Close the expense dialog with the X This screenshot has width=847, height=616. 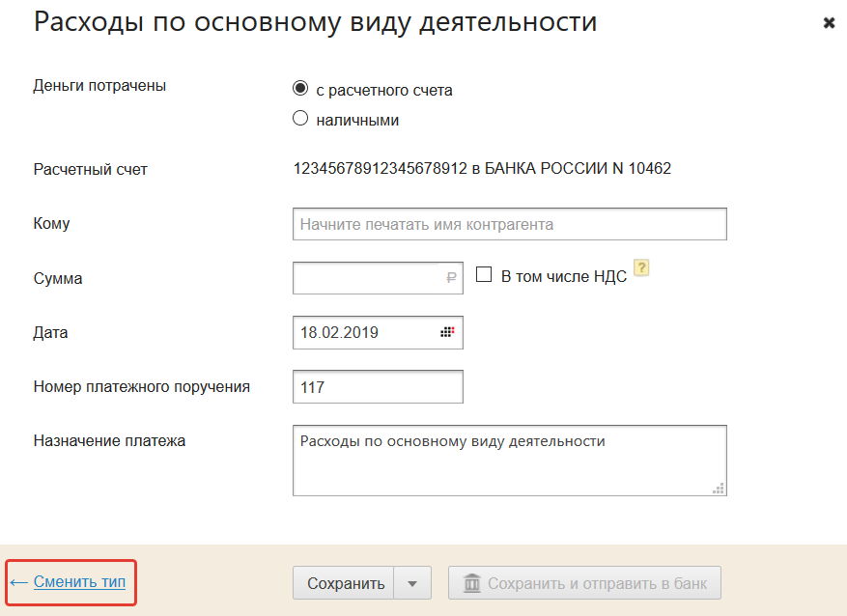pyautogui.click(x=829, y=23)
